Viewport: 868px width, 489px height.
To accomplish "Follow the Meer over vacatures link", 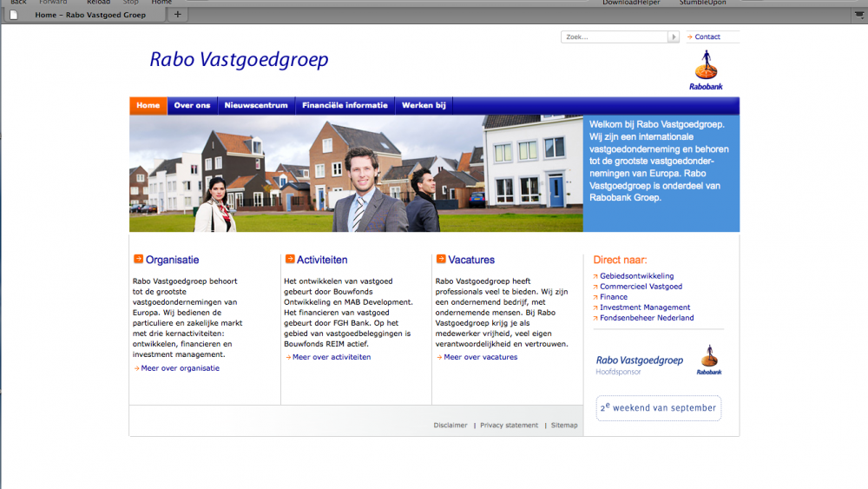I will [x=481, y=357].
